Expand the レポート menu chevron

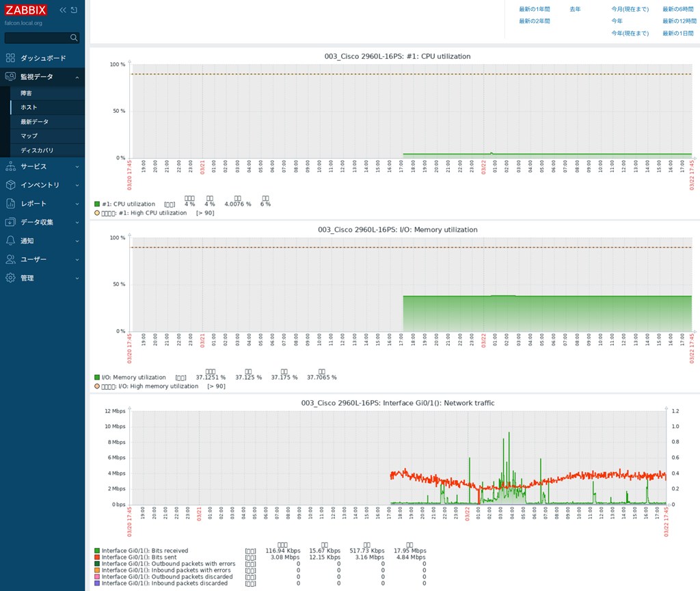[x=77, y=204]
